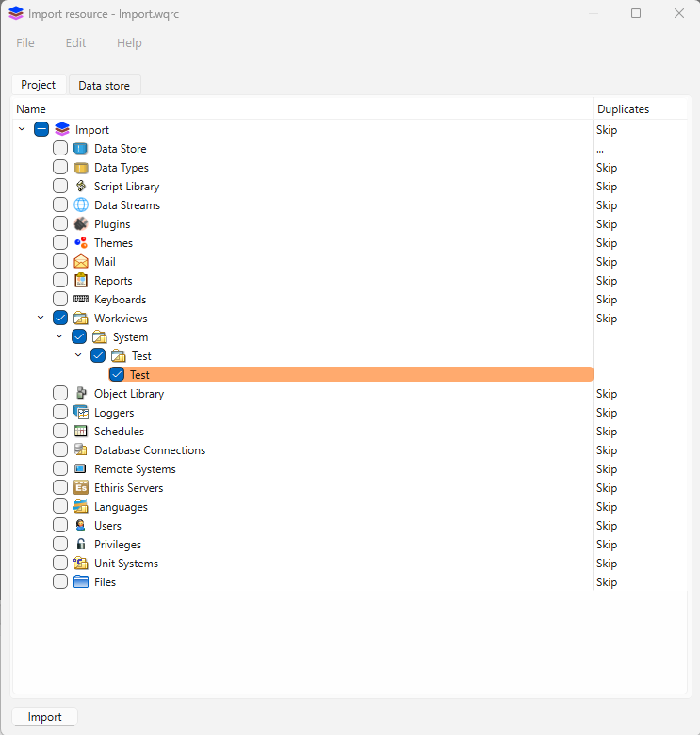This screenshot has height=735, width=700.
Task: Enable the Script Library checkbox
Action: click(60, 186)
